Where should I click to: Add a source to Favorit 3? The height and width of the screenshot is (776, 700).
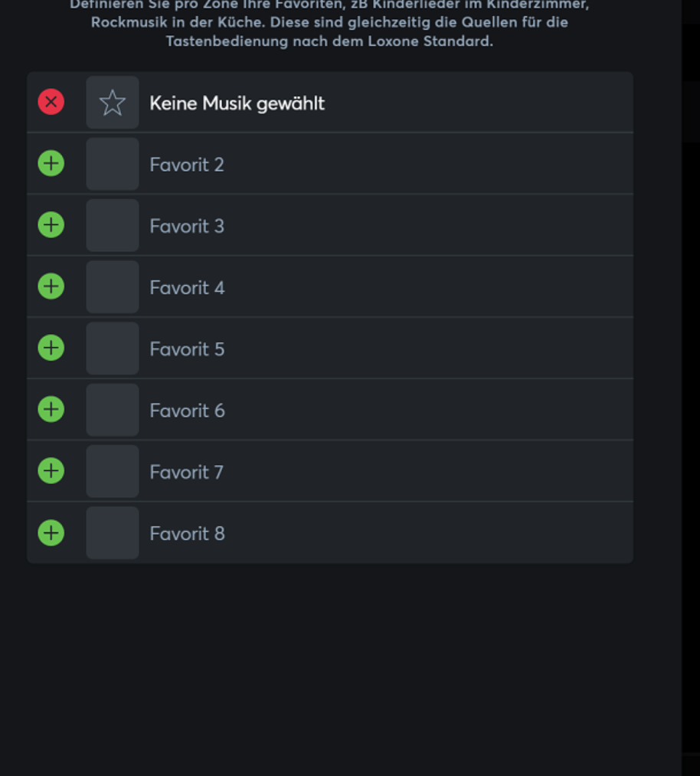(x=51, y=225)
